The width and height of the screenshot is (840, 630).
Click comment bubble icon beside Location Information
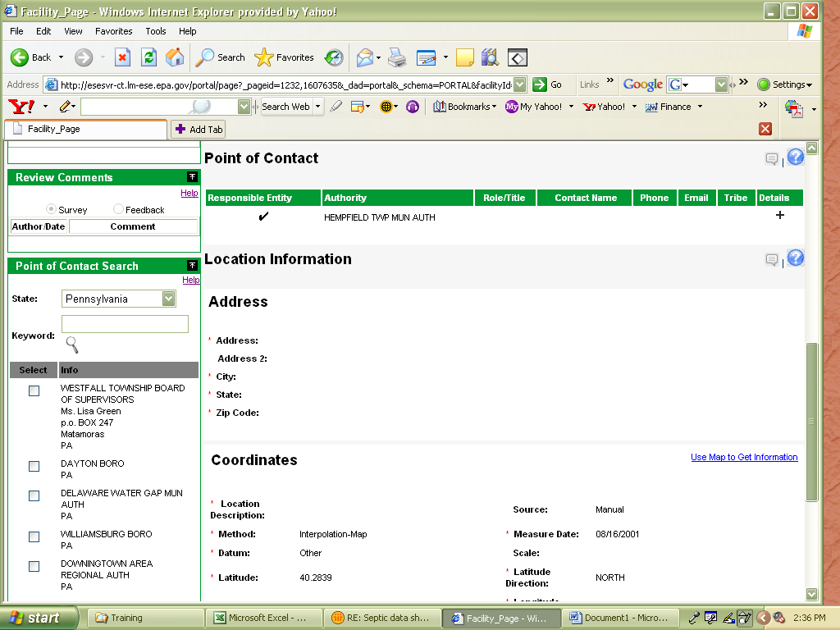click(x=772, y=260)
